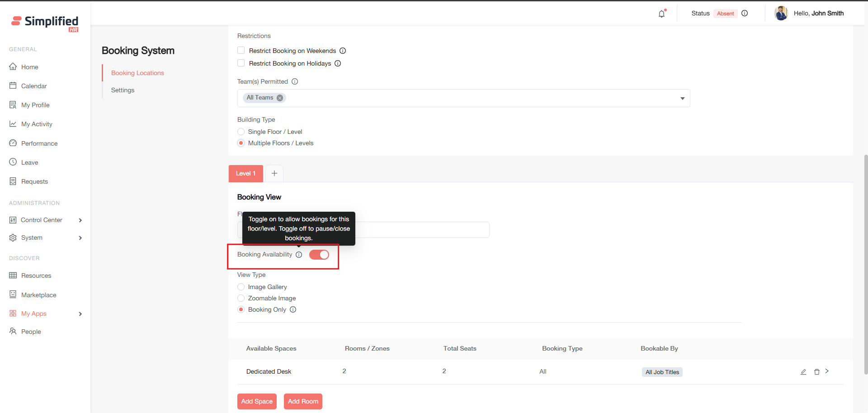Image resolution: width=868 pixels, height=413 pixels.
Task: Click info icon for Restrict Booking on Weekends
Action: (343, 51)
